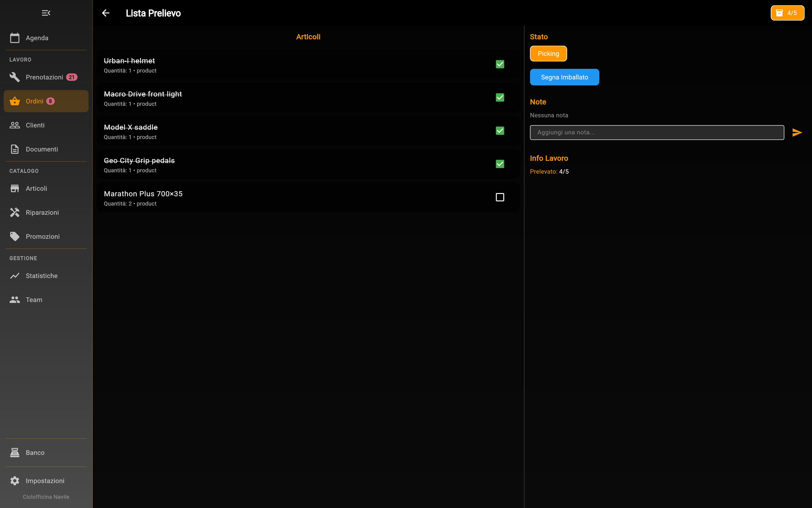The image size is (812, 508).
Task: Click the Note section heading
Action: (538, 102)
